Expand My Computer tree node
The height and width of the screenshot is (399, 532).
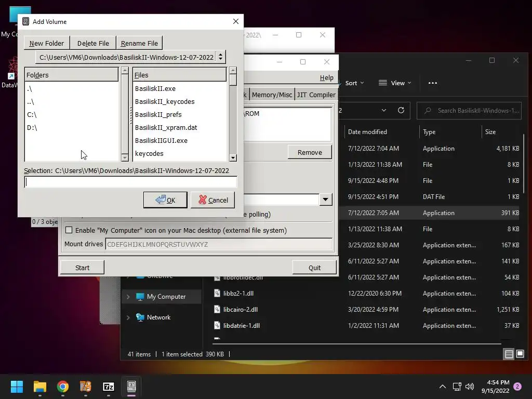pos(128,297)
